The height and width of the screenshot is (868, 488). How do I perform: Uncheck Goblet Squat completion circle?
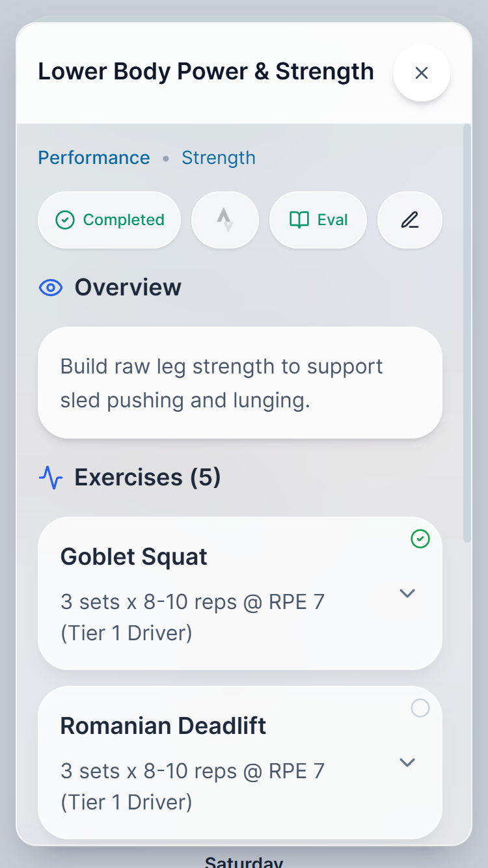(x=420, y=539)
